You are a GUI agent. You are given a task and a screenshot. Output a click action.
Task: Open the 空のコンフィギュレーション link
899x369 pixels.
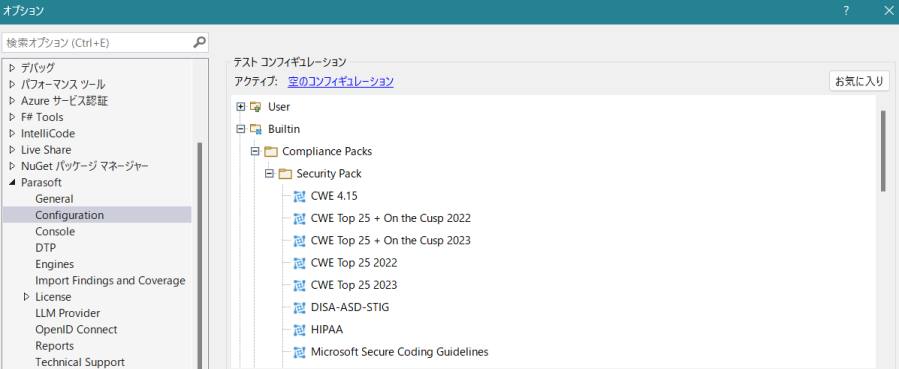tap(341, 81)
